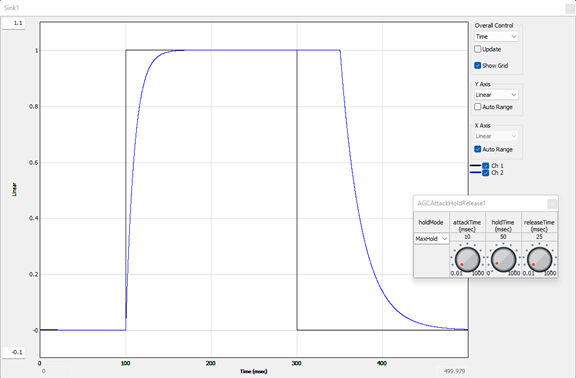Hide the Ch 2 trace

486,173
